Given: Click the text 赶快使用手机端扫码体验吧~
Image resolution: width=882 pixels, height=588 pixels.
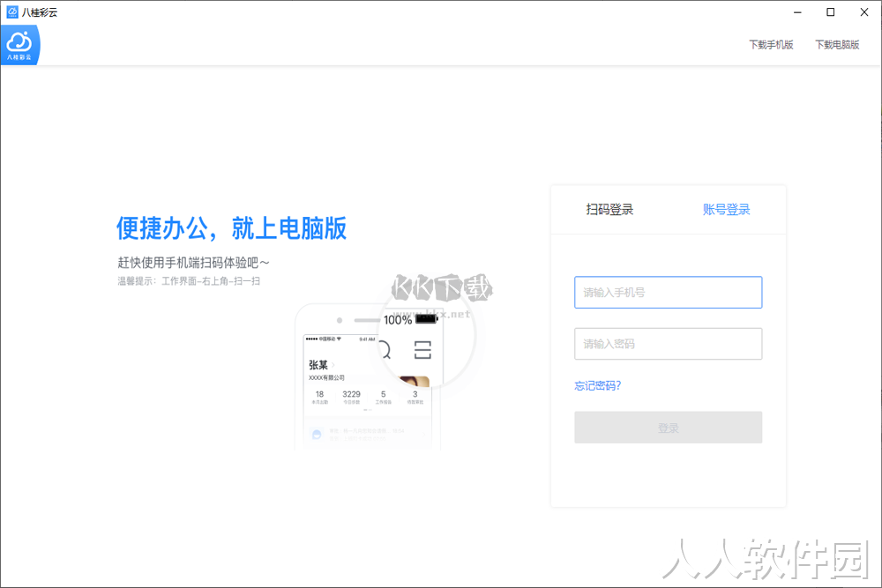Looking at the screenshot, I should coord(193,263).
